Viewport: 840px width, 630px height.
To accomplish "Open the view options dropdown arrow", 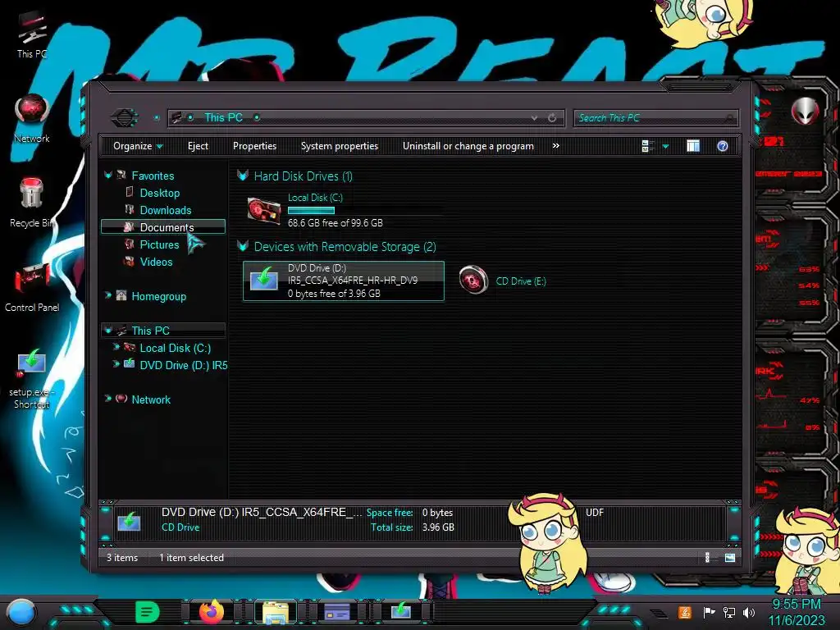I will coord(665,146).
